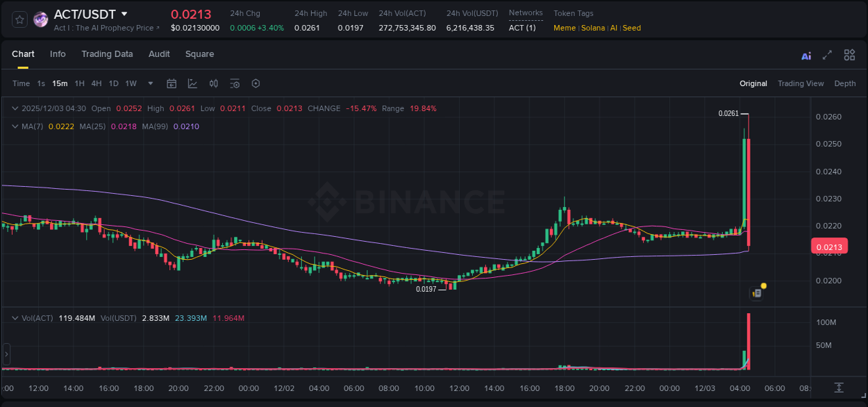
Task: Switch to the Trading Data tab
Action: tap(107, 53)
